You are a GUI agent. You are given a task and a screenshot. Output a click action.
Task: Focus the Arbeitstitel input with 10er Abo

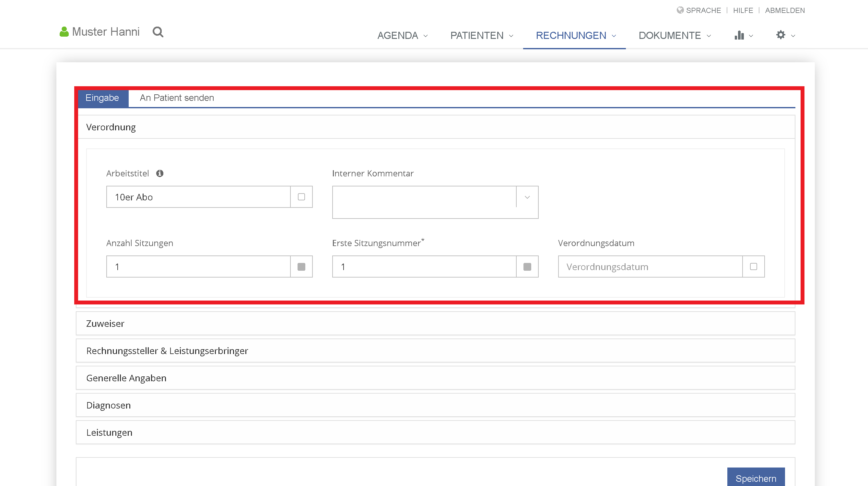tap(198, 197)
